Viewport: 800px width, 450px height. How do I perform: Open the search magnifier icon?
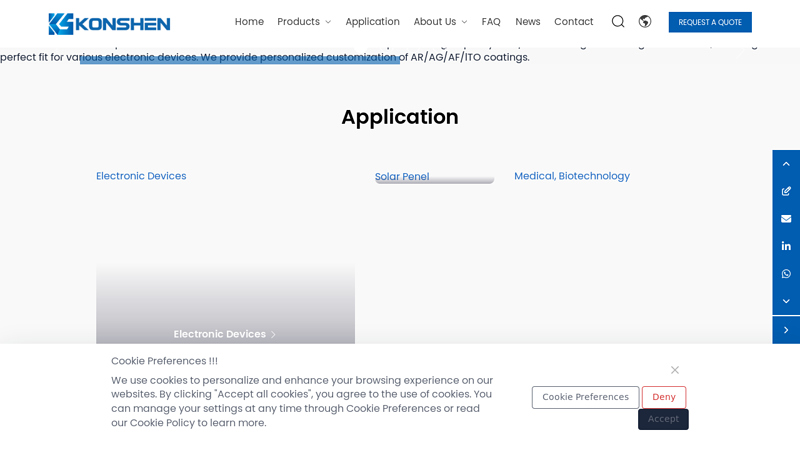click(618, 21)
